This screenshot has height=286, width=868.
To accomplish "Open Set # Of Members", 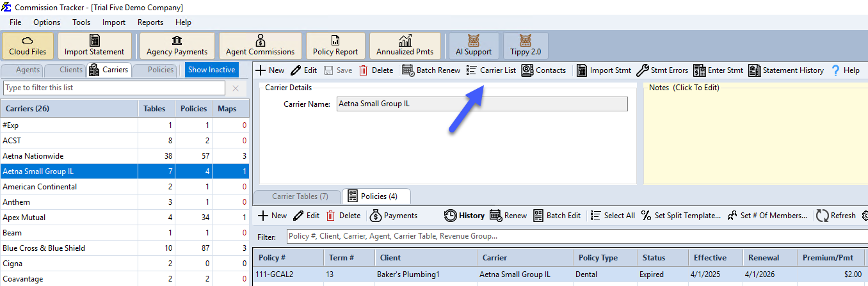I will (x=768, y=216).
